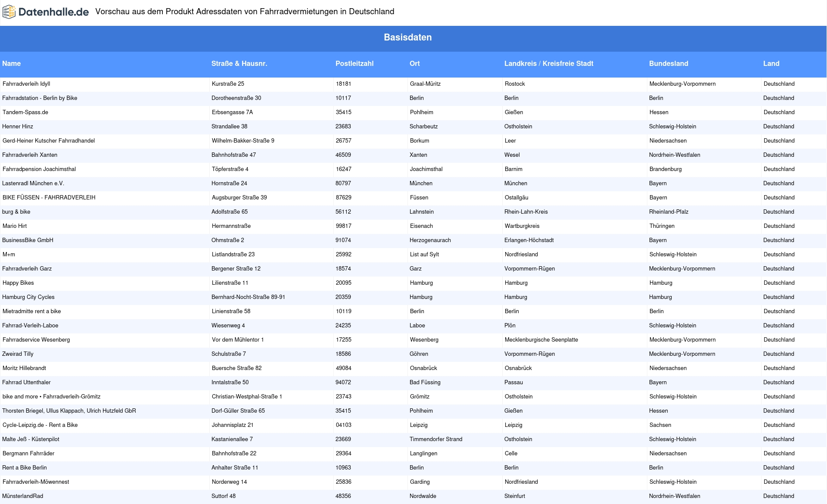This screenshot has width=827, height=504.
Task: Click postal code 87629
Action: click(x=344, y=198)
